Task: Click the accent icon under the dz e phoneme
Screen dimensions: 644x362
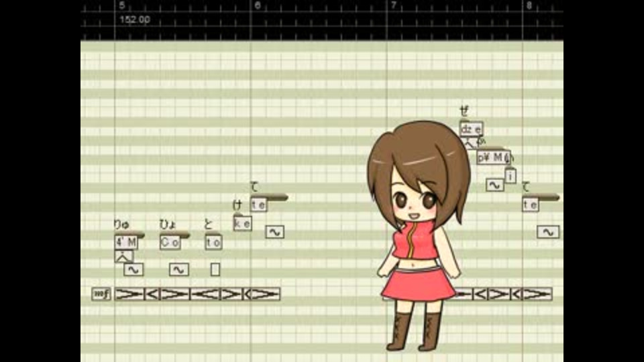Action: click(470, 143)
